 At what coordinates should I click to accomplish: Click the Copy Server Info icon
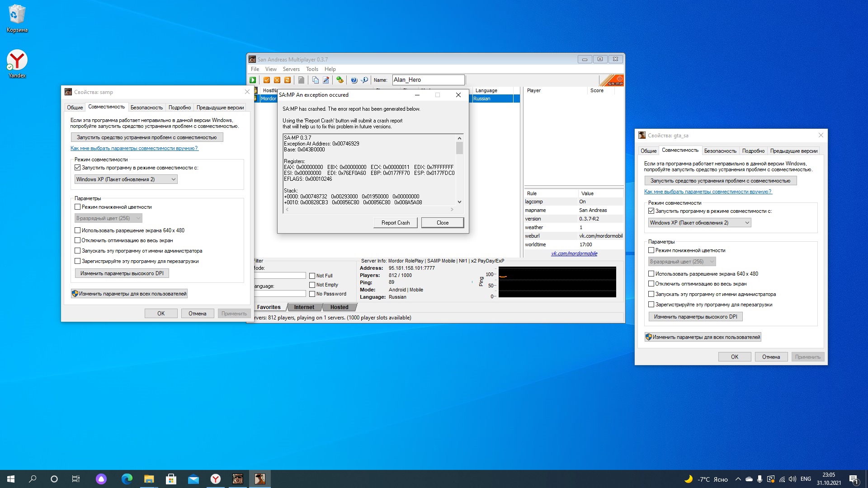tap(315, 80)
